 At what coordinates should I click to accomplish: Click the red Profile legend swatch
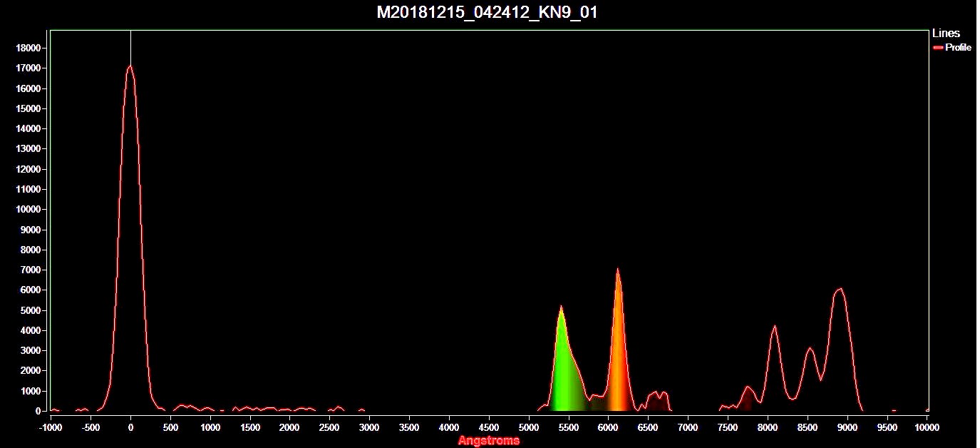938,48
